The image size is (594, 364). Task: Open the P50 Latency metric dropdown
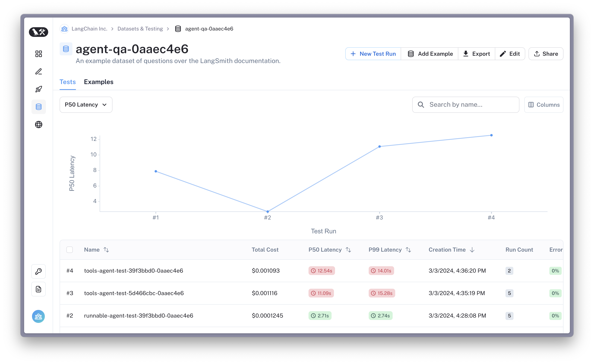pos(86,105)
